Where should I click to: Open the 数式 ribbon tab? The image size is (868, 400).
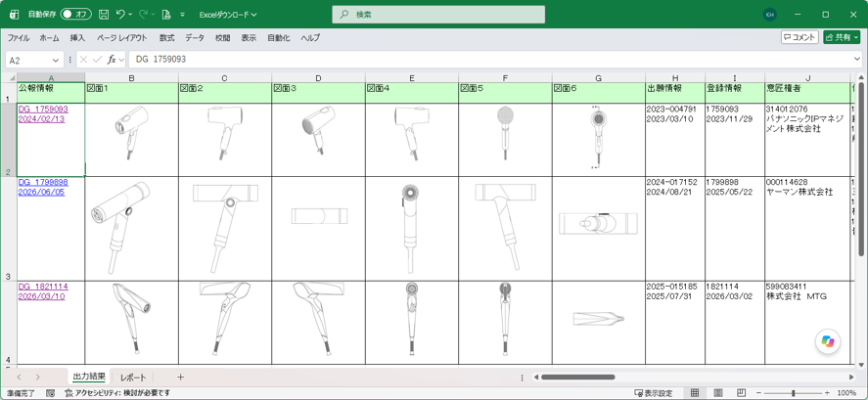(x=166, y=37)
